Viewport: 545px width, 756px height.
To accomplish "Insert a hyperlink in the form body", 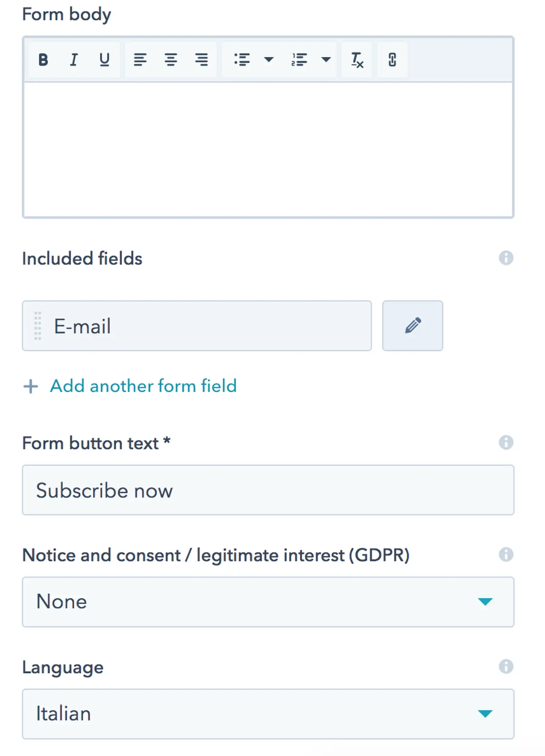I will (x=392, y=60).
